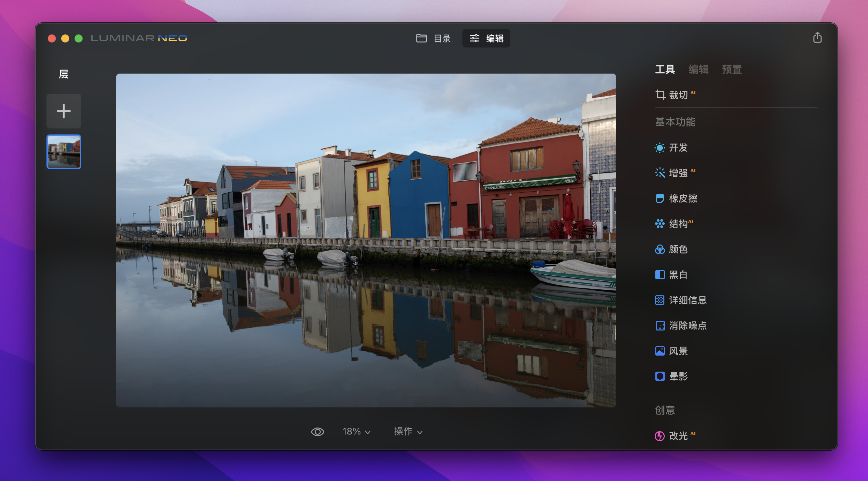Image resolution: width=868 pixels, height=481 pixels.
Task: Open the Structure AI (结构) tool
Action: tap(677, 224)
